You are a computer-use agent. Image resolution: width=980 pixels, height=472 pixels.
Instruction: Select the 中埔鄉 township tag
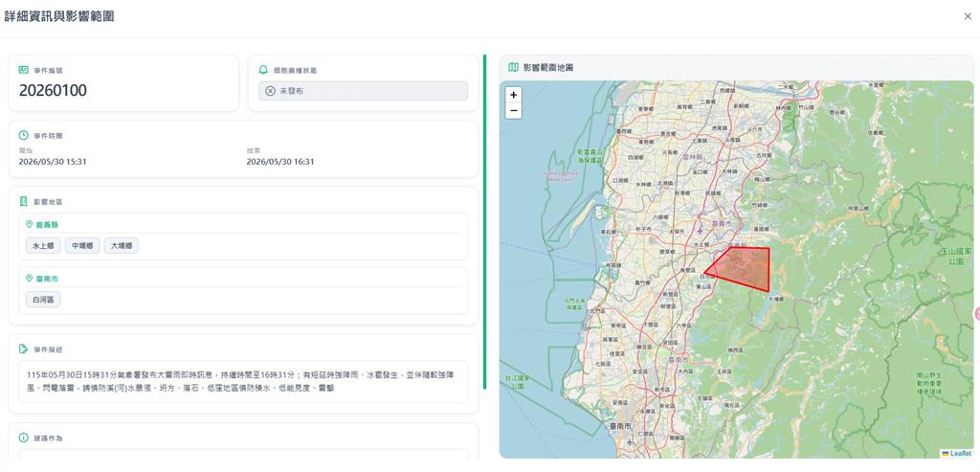point(82,246)
